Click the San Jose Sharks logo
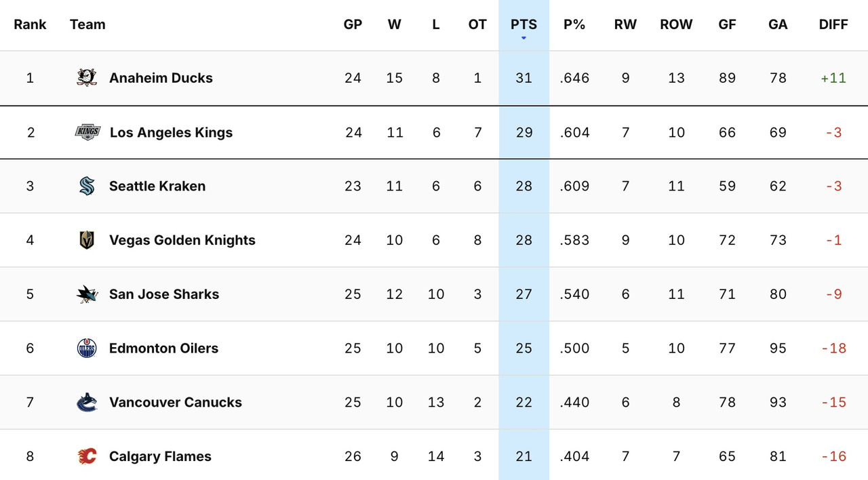 click(x=86, y=294)
